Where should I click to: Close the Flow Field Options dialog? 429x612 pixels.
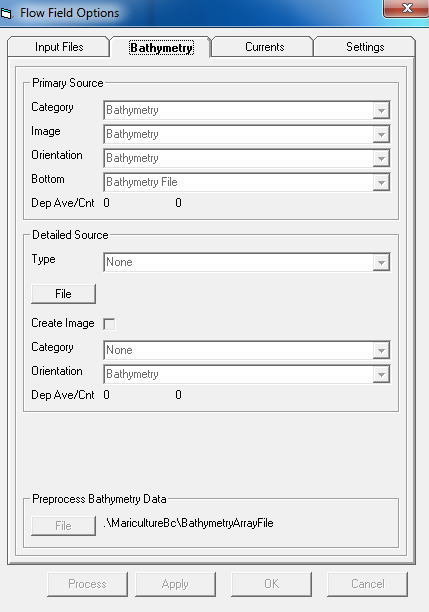407,8
